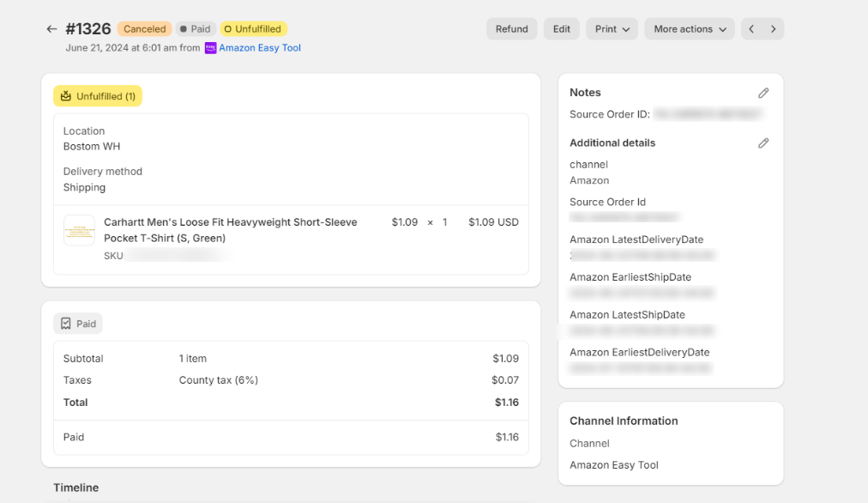Click the pencil icon beside Notes
Viewport: 868px width, 503px height.
point(763,93)
